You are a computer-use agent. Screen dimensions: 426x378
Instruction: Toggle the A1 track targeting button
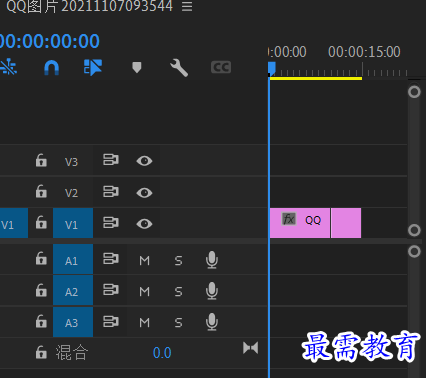point(73,259)
